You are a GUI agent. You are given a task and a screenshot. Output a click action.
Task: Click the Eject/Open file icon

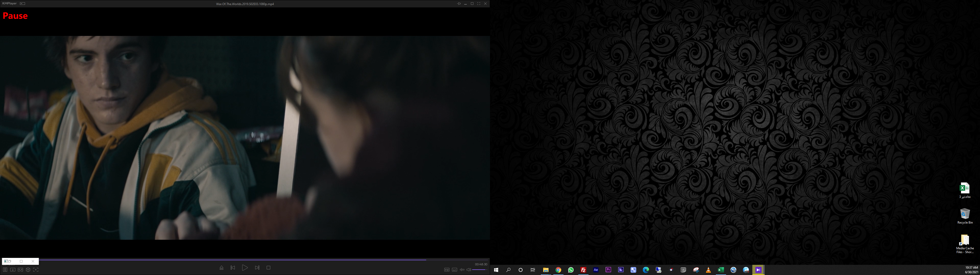point(222,268)
